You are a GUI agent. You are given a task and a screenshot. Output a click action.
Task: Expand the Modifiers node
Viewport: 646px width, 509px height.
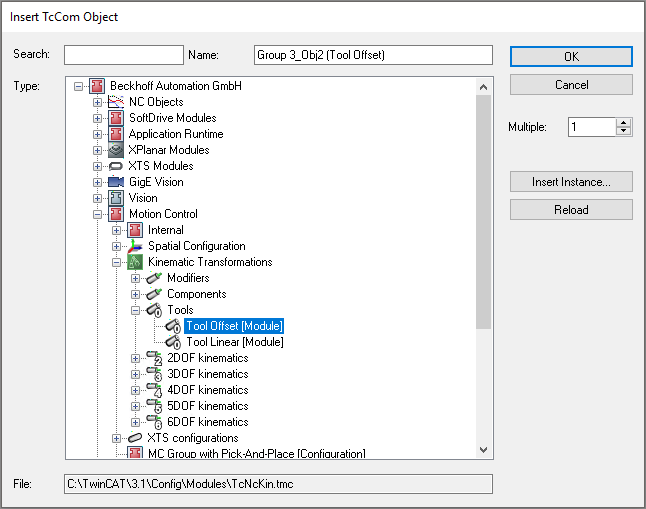pyautogui.click(x=135, y=278)
